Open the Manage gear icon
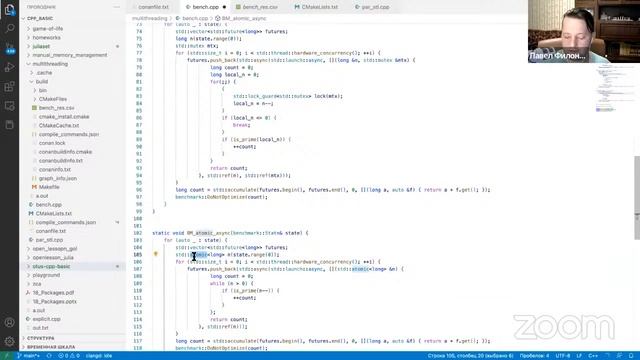 point(9,341)
